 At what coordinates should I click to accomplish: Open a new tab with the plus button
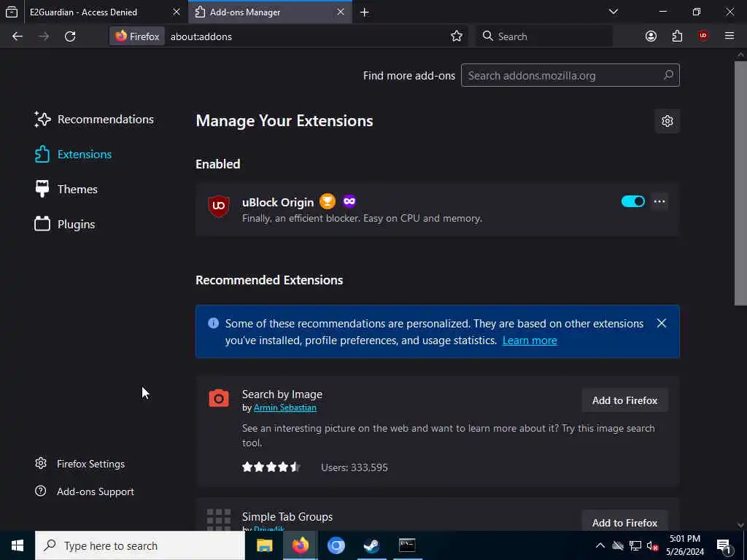tap(365, 12)
